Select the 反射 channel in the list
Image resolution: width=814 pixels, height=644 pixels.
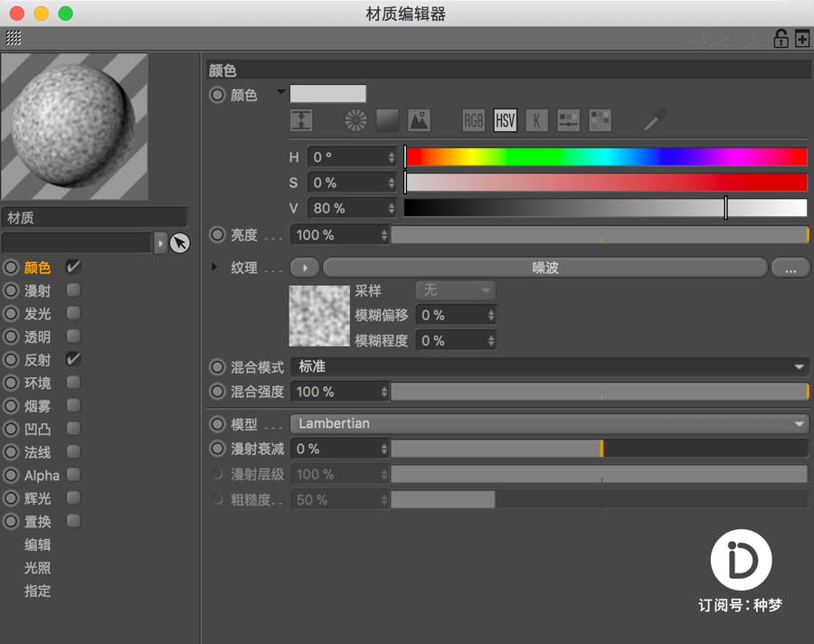[38, 359]
